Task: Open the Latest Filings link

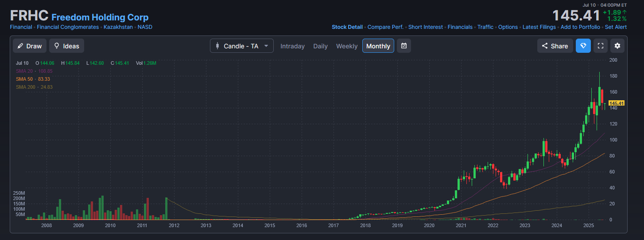Action: click(x=539, y=27)
